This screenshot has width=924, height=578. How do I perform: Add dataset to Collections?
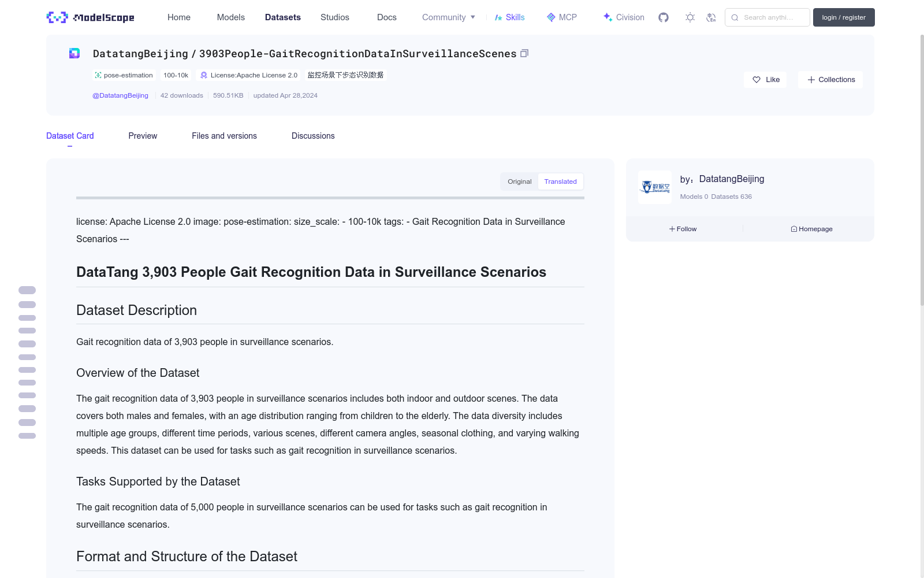(830, 80)
